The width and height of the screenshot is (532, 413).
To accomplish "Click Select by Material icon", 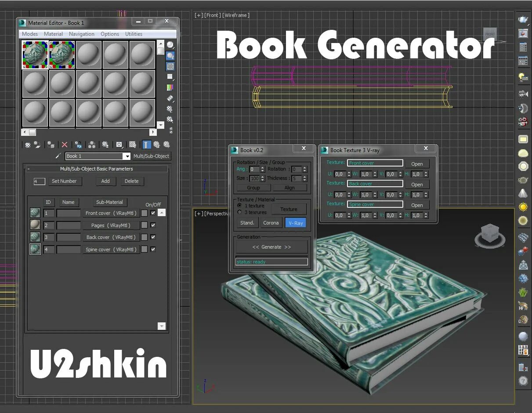I will 170,119.
